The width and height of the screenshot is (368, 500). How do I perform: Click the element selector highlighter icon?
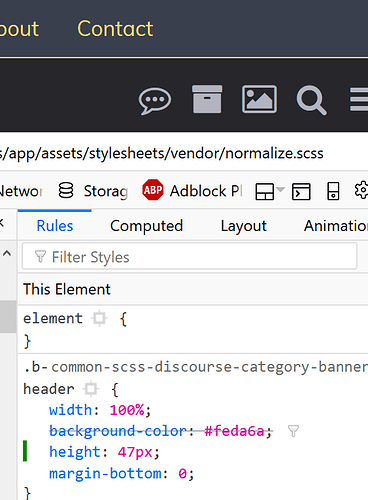(99, 318)
